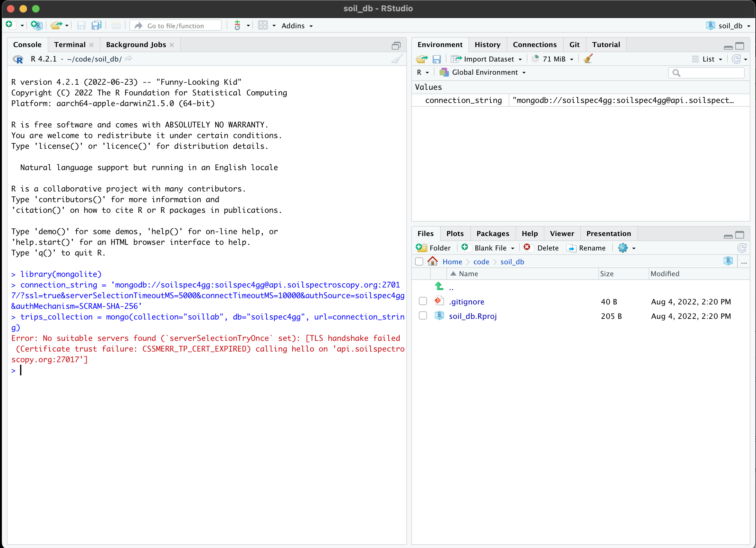Viewport: 756px width, 548px height.
Task: Click the Save All files icon
Action: [96, 25]
